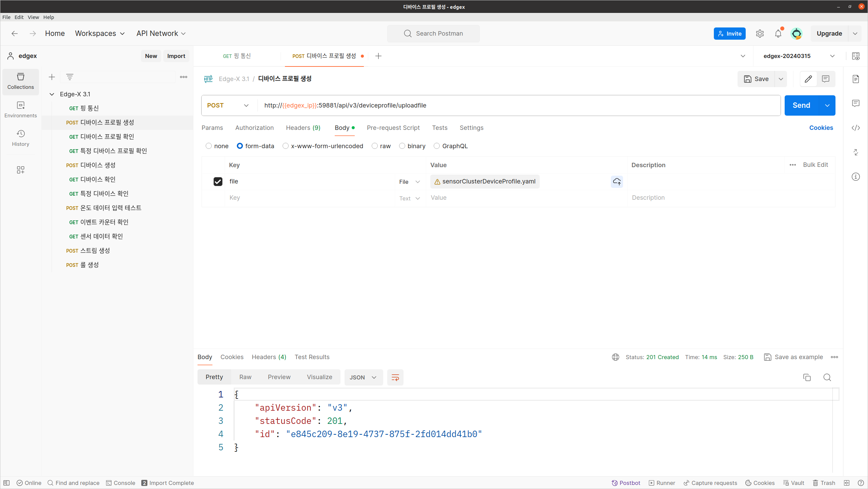Open the File menu
The height and width of the screenshot is (489, 868).
(6, 17)
